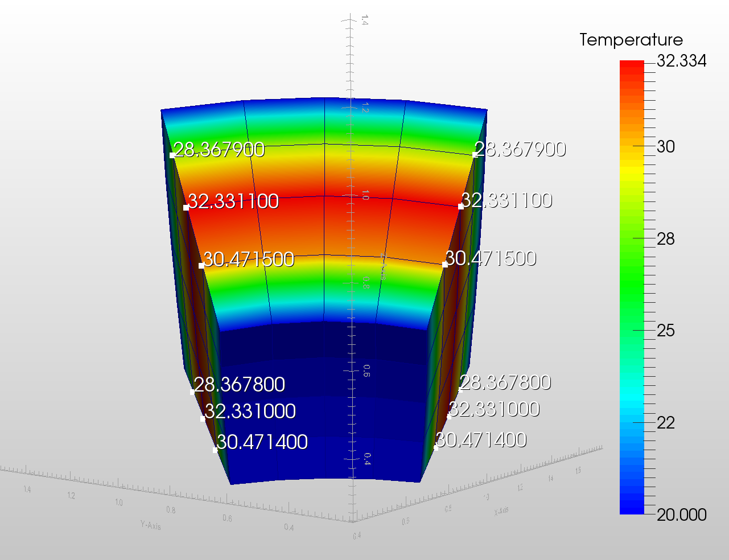Select the 20.000 minimum legend value

(682, 514)
